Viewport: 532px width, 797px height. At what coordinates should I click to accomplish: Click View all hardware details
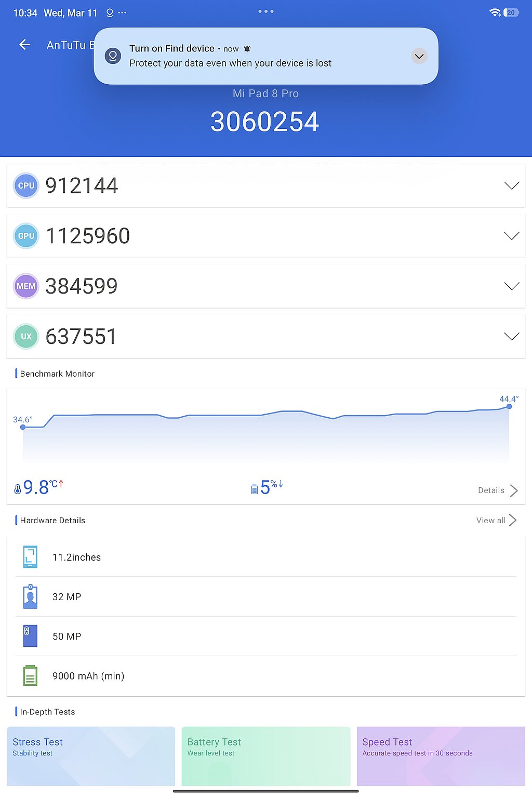pyautogui.click(x=496, y=520)
